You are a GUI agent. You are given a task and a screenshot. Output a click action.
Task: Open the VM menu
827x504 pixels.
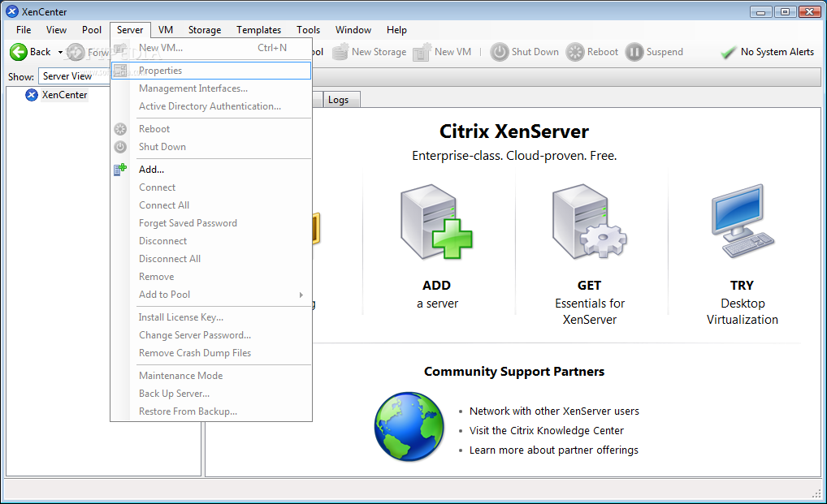[x=166, y=30]
